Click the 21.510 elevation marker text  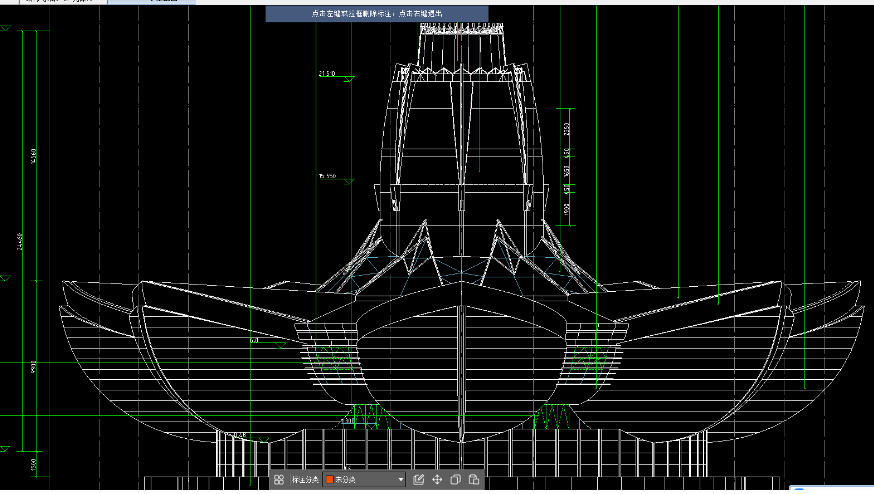[x=327, y=74]
